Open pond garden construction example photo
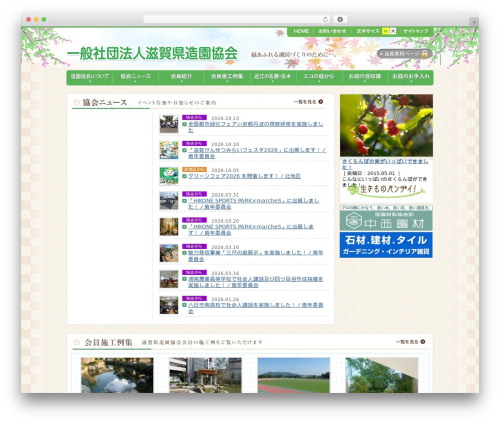The image size is (500, 423). (x=117, y=375)
